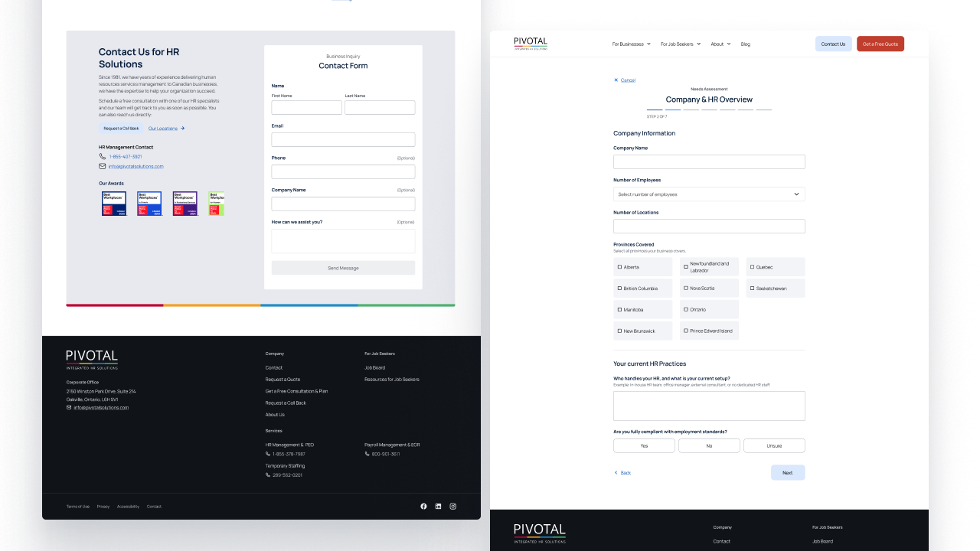Viewport: 980px width, 551px height.
Task: Click the phone icon beside 1-855-407-3921
Action: click(103, 156)
